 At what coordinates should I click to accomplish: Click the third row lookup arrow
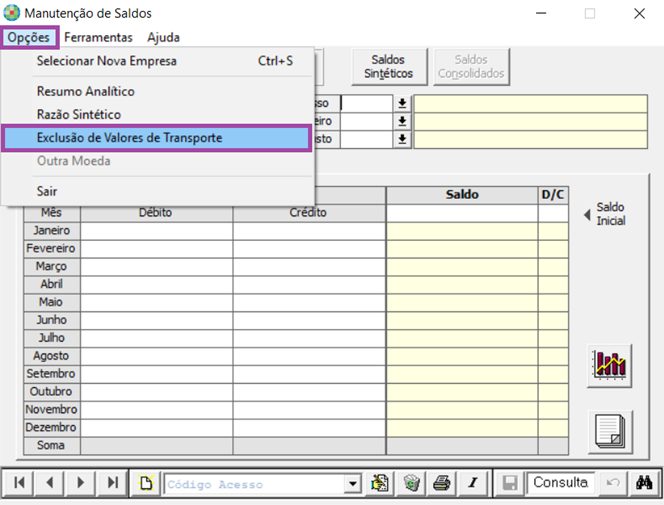coord(402,139)
